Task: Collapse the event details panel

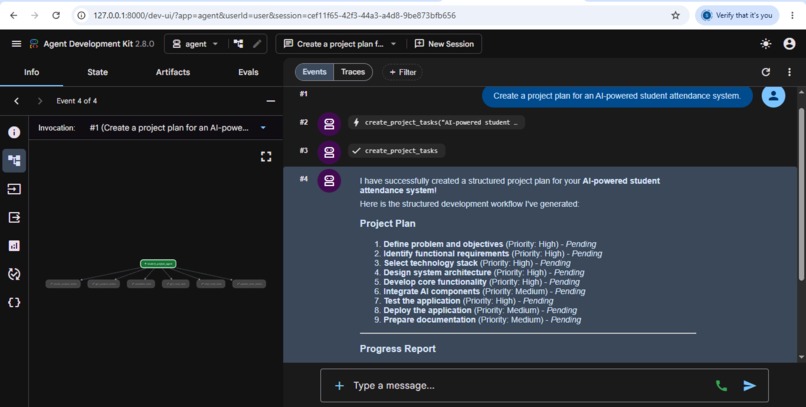Action: (x=270, y=101)
